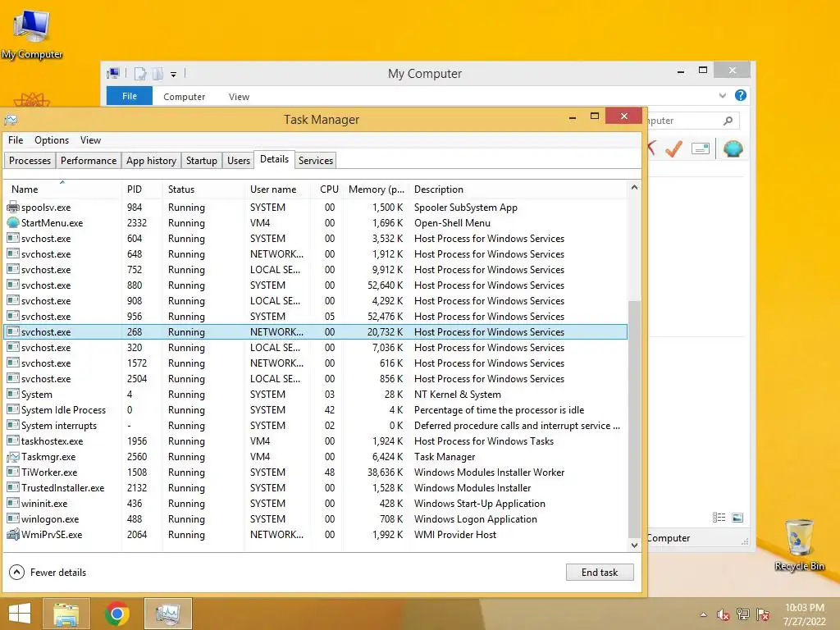Click the process list scrollbar thumb
Image resolution: width=840 pixels, height=630 pixels.
pyautogui.click(x=634, y=419)
